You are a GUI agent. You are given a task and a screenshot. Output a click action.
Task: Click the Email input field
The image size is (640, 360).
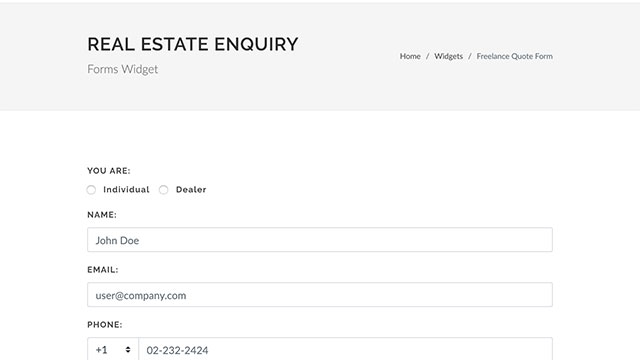(x=320, y=295)
